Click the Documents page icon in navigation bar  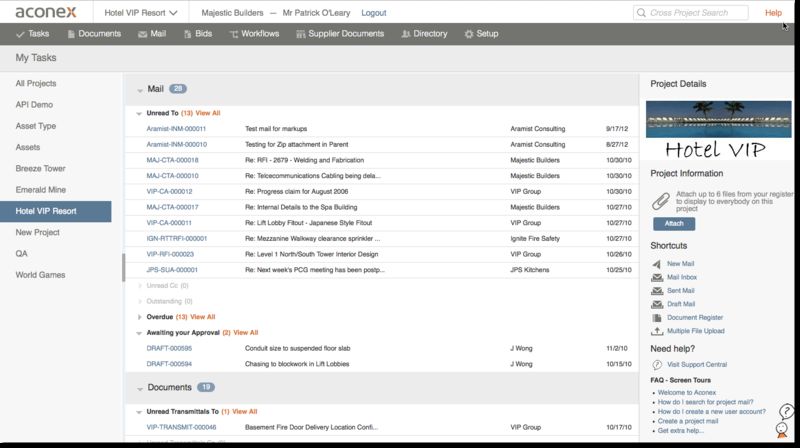71,34
